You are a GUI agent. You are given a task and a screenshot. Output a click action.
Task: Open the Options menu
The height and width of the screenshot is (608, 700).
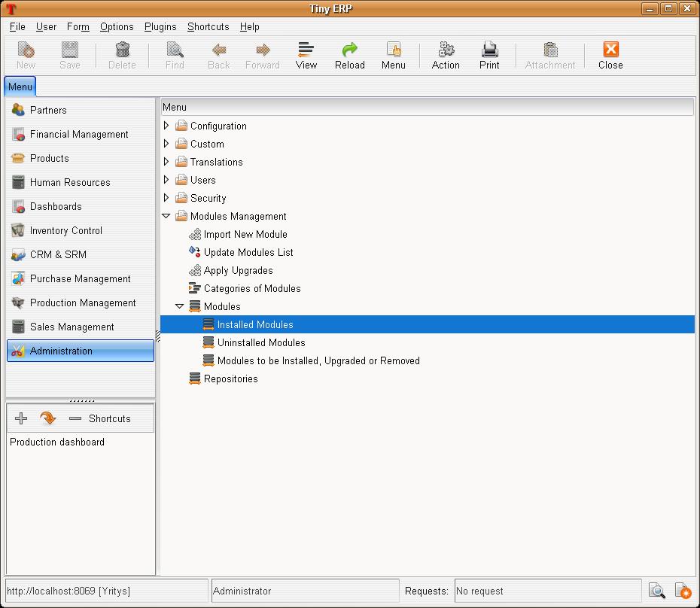(x=117, y=27)
